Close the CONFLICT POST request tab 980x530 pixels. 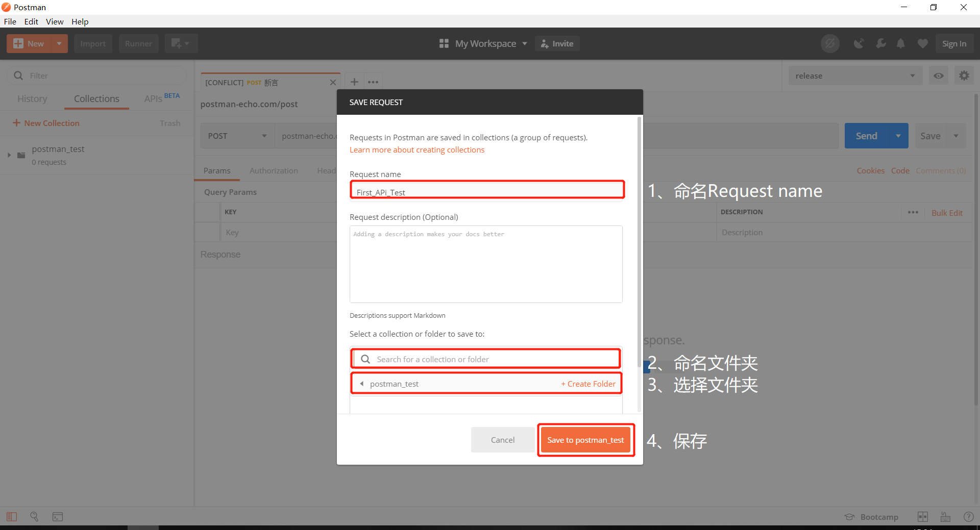[x=333, y=82]
